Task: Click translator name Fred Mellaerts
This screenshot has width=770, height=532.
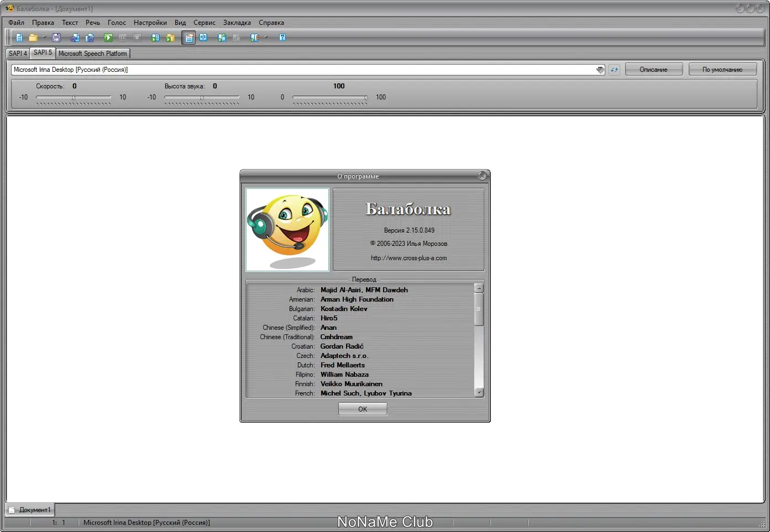Action: coord(343,365)
